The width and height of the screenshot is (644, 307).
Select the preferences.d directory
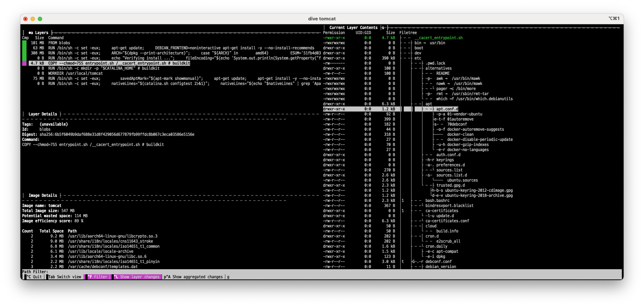click(451, 165)
